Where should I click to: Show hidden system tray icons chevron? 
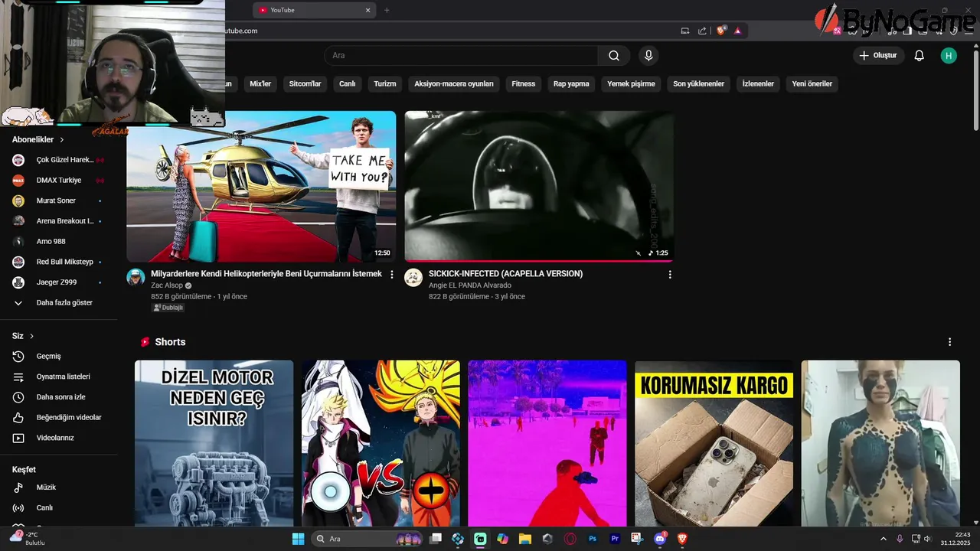tap(884, 539)
